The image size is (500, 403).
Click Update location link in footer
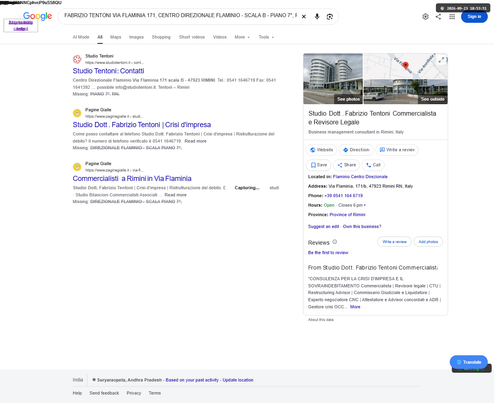[238, 380]
